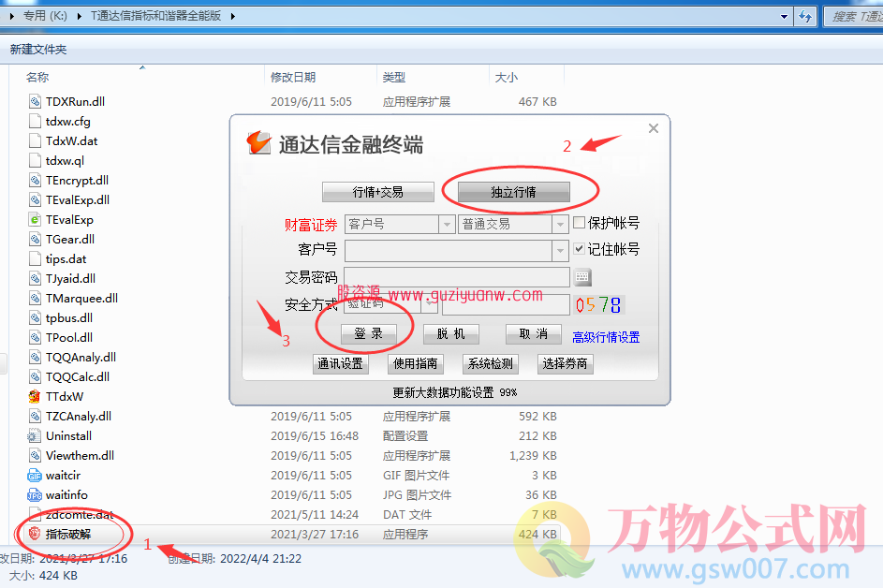
Task: Click the TEvalExp.dll file icon
Action: [x=35, y=200]
